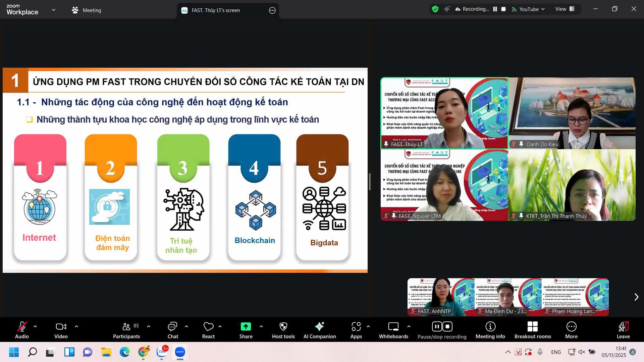Show next page of participant thumbnails
The width and height of the screenshot is (644, 362).
[x=636, y=297]
